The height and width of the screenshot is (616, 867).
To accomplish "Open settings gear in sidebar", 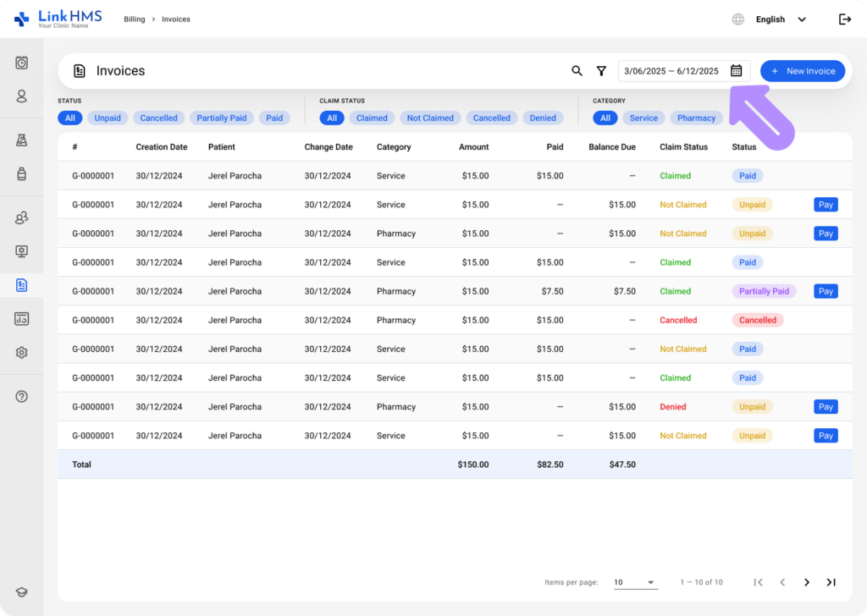I will pyautogui.click(x=21, y=353).
